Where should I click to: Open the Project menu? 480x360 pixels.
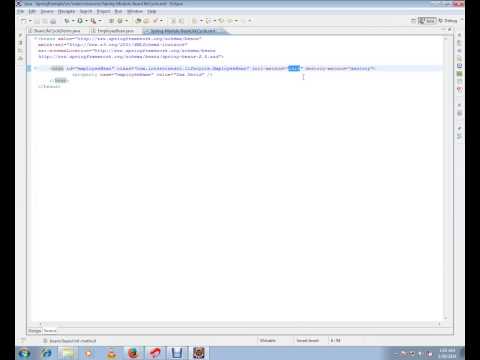tap(103, 12)
